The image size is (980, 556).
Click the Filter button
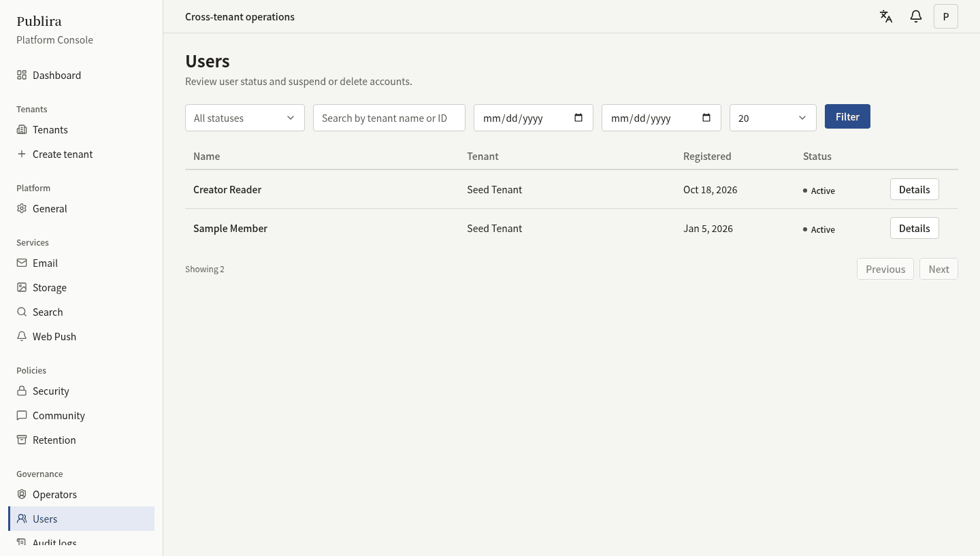click(x=847, y=116)
